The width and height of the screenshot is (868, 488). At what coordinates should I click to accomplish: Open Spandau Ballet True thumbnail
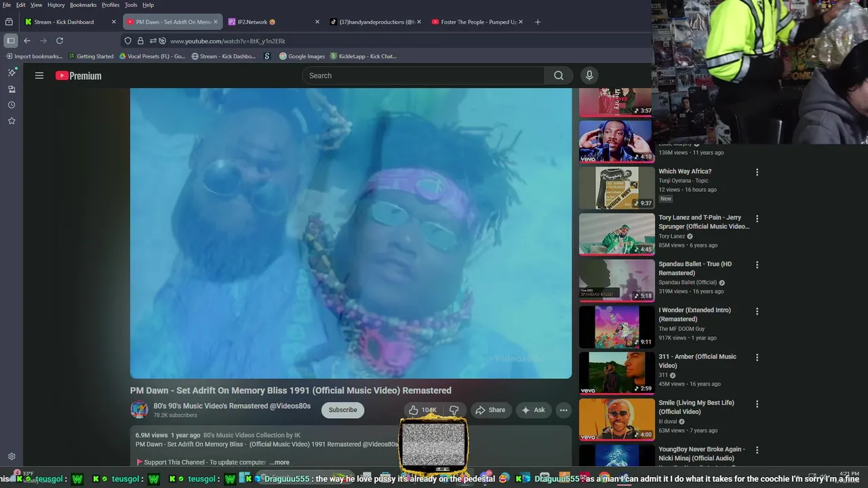(617, 280)
